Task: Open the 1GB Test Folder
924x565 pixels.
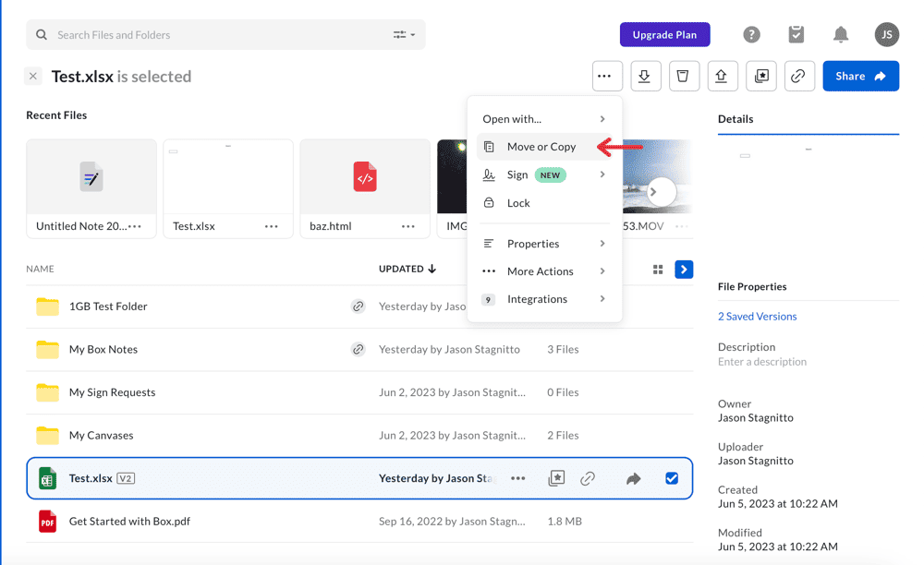Action: click(x=108, y=307)
